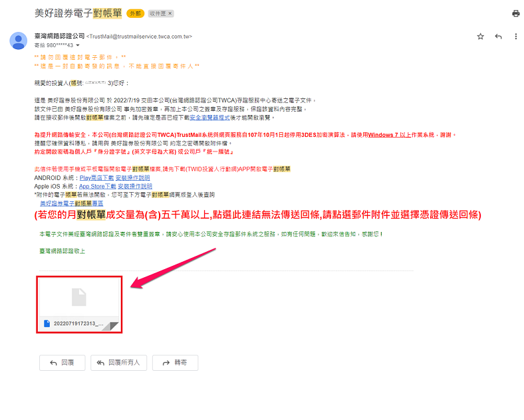Click the 回覆 reply button
Image resolution: width=524 pixels, height=420 pixels.
point(62,363)
